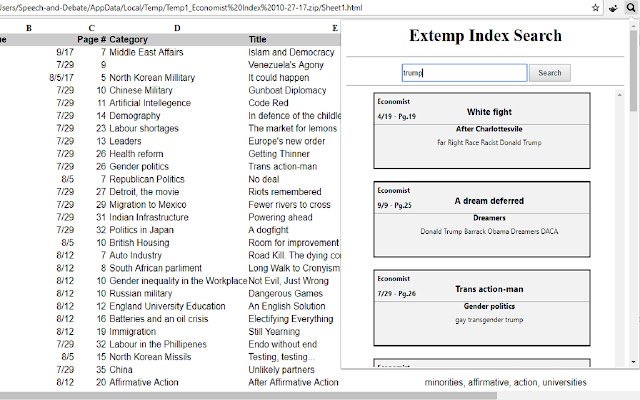This screenshot has width=640, height=400.
Task: Select the 'Chinese Military' category cell
Action: click(141, 90)
